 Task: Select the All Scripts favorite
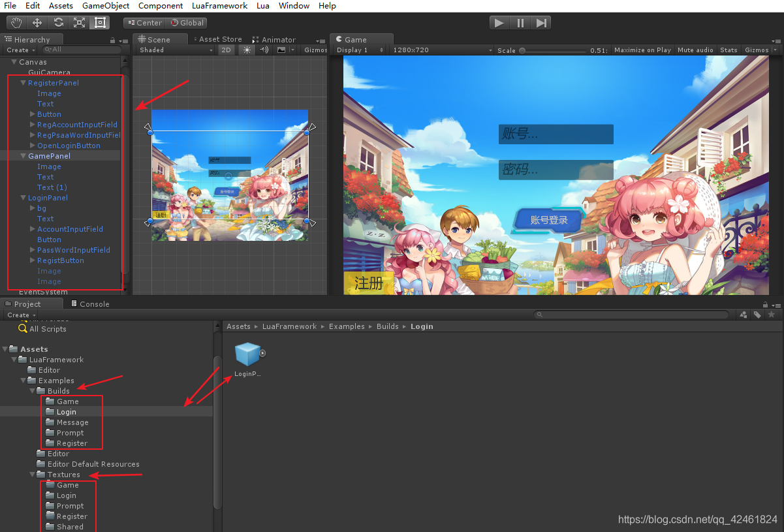48,329
